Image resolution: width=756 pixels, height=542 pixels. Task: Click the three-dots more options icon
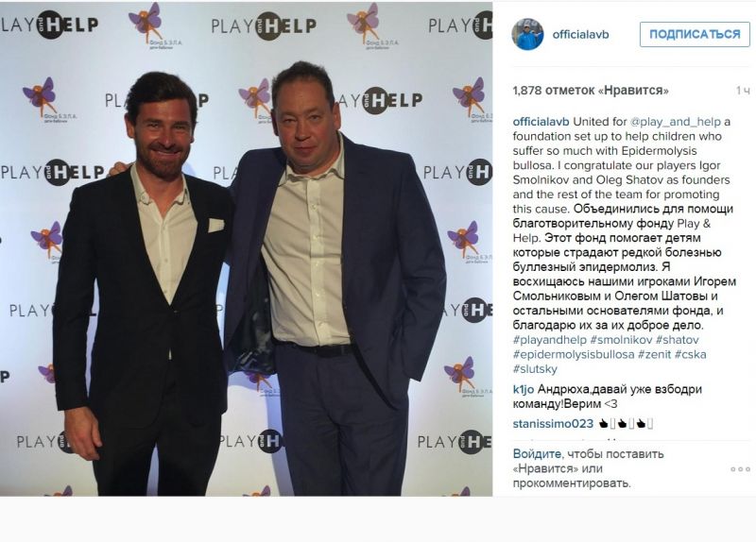[740, 468]
